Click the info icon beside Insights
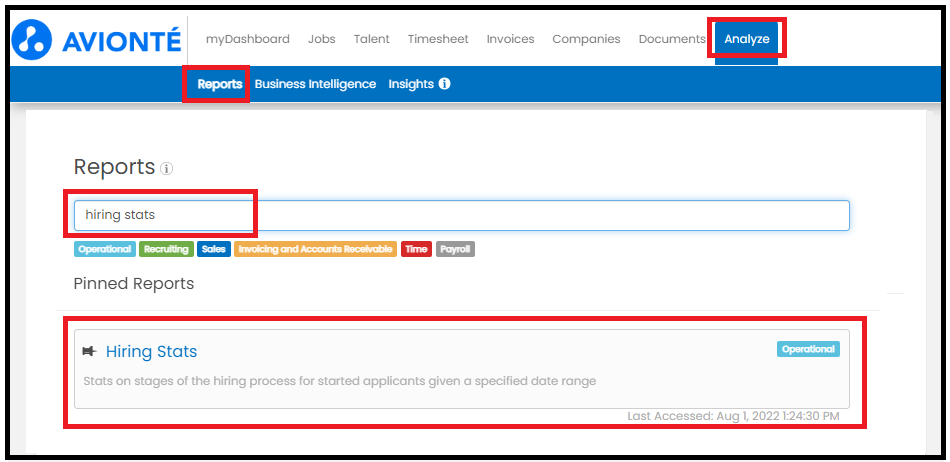 coord(444,84)
